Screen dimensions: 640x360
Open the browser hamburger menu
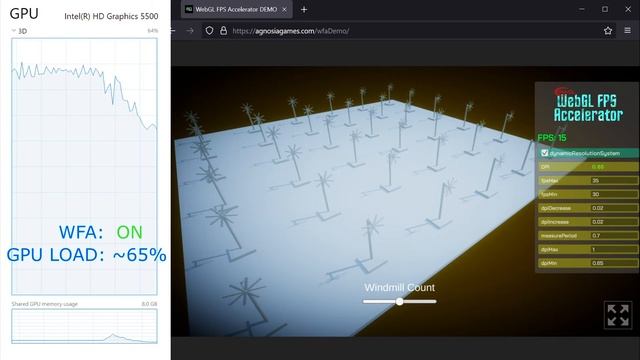click(x=627, y=31)
